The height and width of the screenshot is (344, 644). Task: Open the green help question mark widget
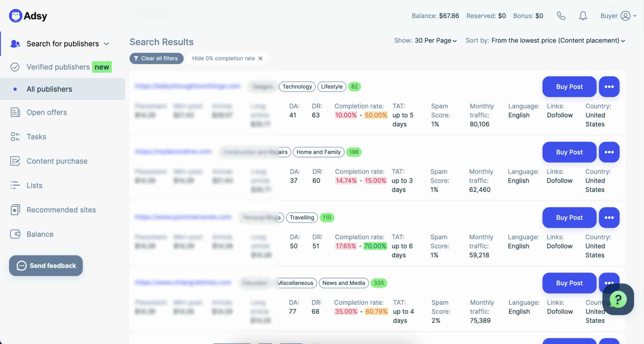618,299
